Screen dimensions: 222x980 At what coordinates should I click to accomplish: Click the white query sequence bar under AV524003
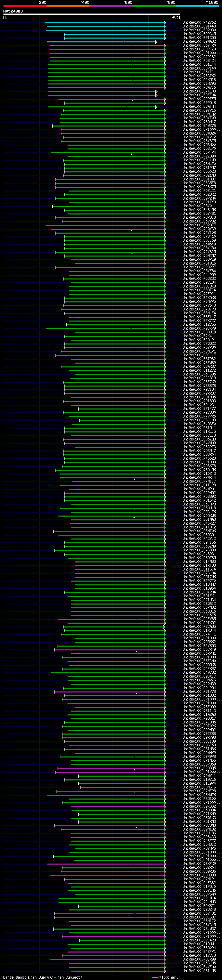pyautogui.click(x=92, y=15)
